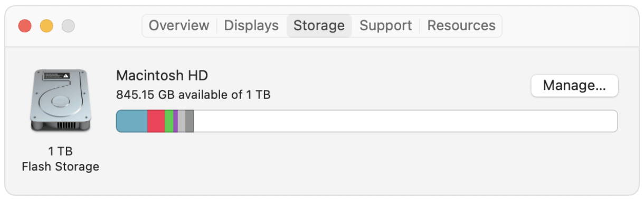Go to the Support tab

(386, 25)
